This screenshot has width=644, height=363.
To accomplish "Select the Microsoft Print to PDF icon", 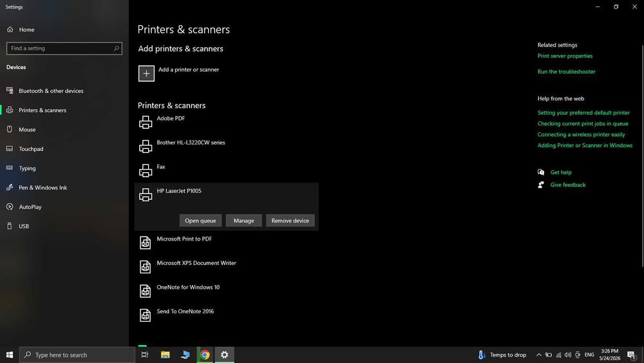I will click(x=146, y=242).
